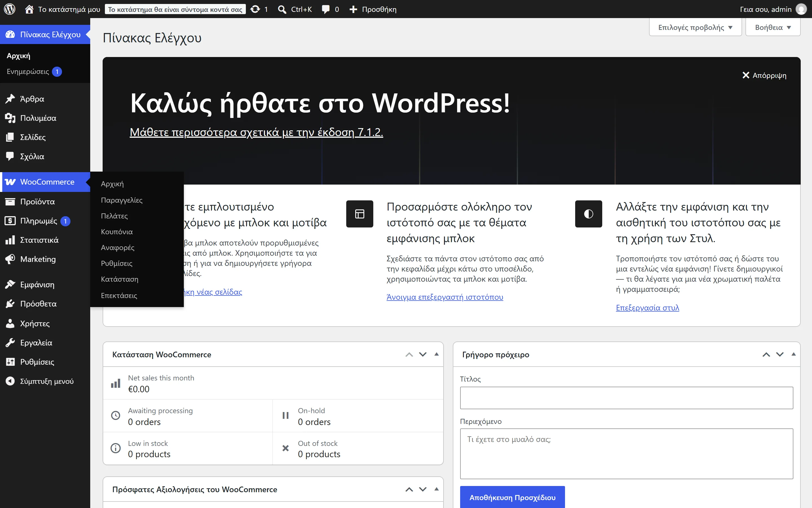Click the νέας σελίδας add page link
Viewport: 812px width, 508px height.
coord(213,292)
